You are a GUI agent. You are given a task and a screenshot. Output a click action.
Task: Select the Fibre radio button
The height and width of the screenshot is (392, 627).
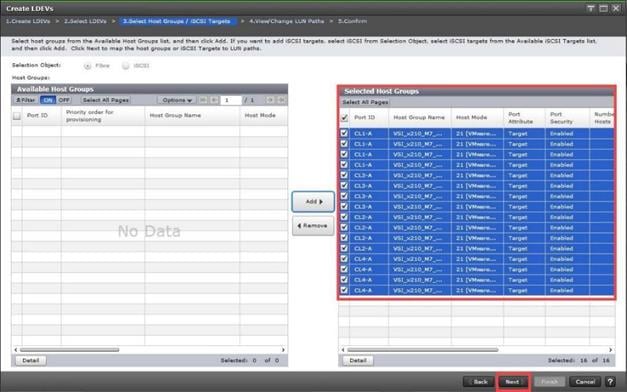click(x=88, y=66)
